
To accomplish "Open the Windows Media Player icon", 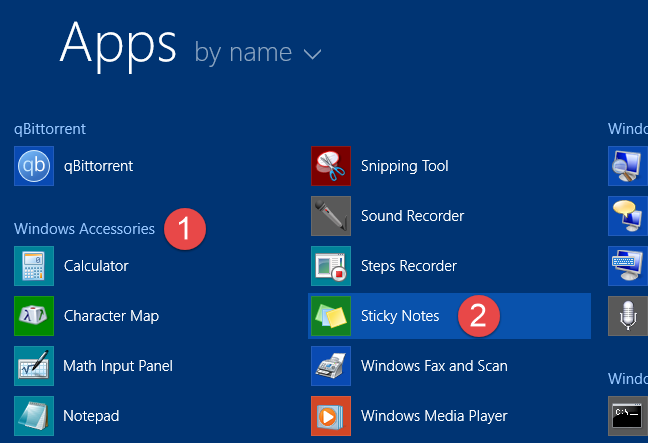I will [331, 416].
